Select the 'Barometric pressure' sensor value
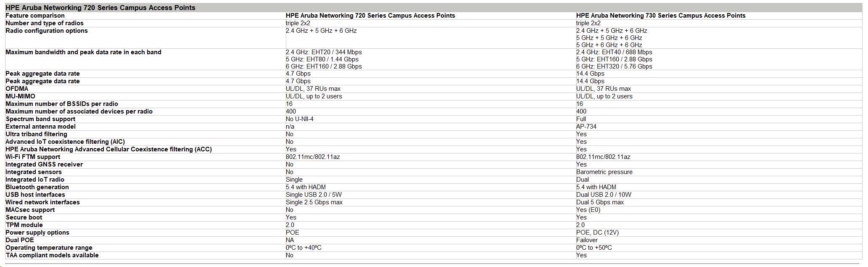Image resolution: width=868 pixels, height=267 pixels. coord(604,172)
